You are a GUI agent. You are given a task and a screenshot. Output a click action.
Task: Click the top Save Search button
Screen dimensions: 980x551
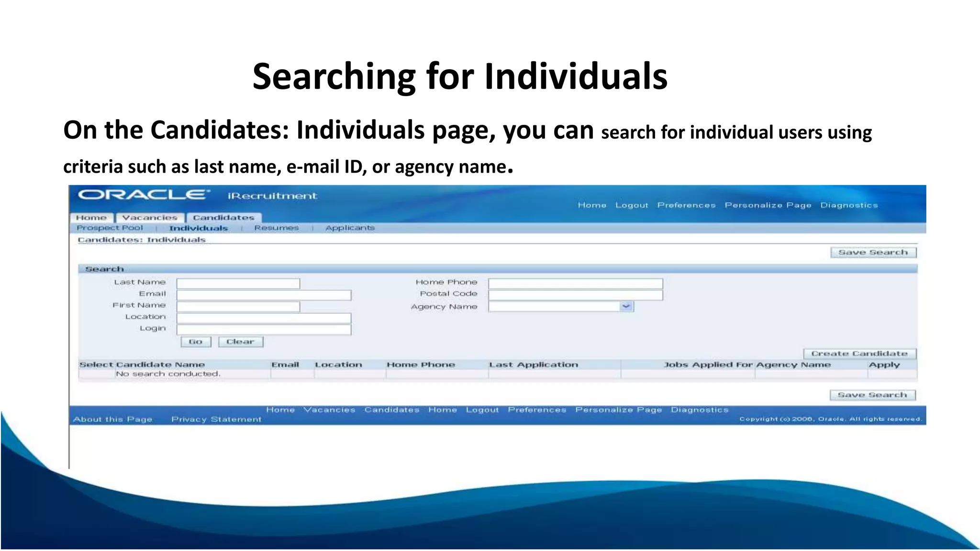(873, 253)
